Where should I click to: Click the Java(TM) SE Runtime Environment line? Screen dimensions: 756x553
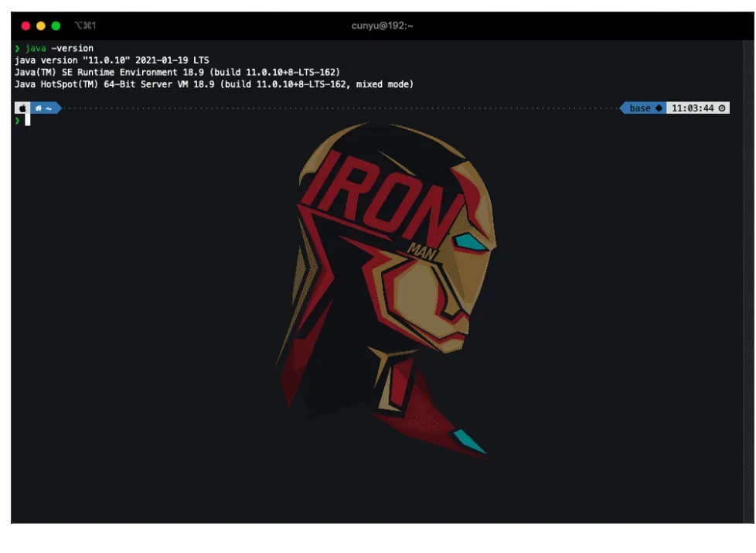[177, 73]
